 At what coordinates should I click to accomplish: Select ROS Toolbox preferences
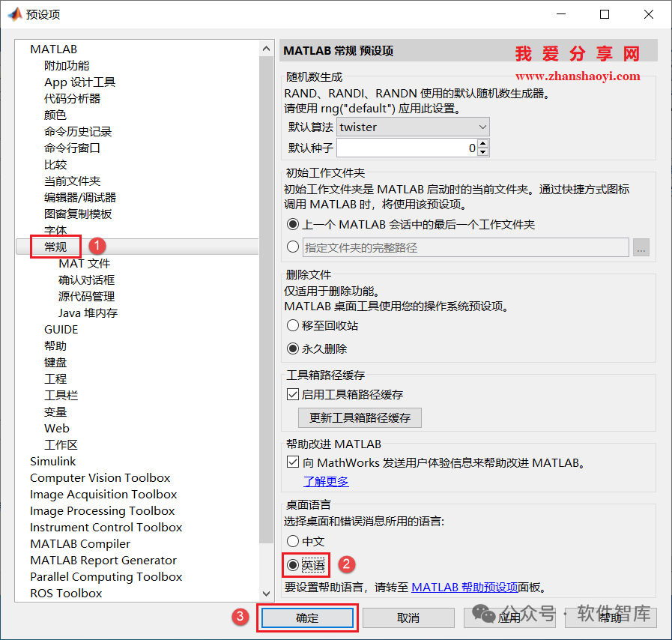66,594
